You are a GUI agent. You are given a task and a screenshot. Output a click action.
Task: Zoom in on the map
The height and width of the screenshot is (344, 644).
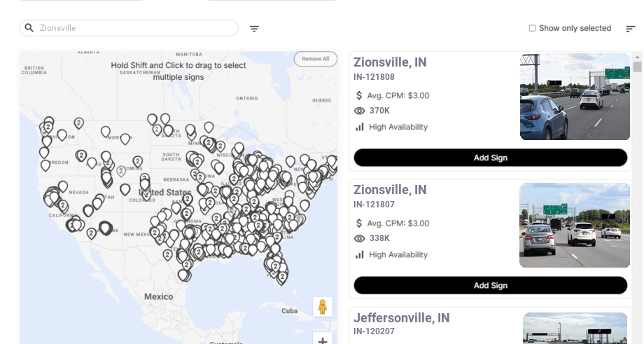(x=323, y=340)
